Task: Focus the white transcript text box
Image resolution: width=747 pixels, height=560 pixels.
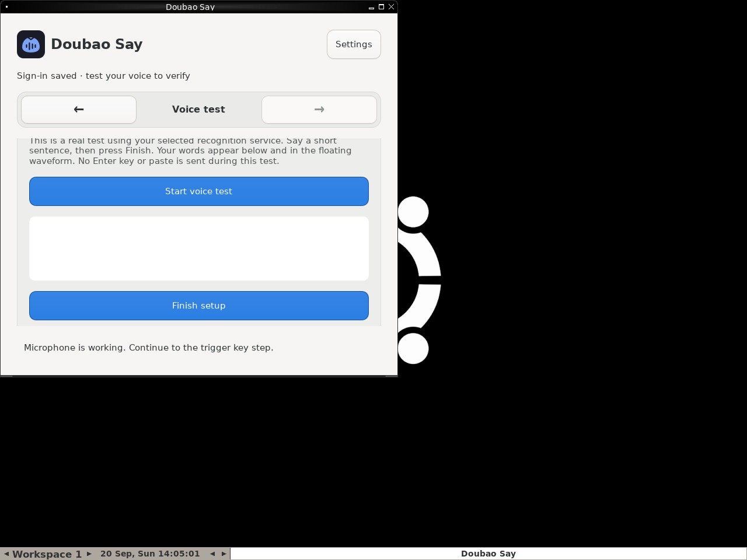Action: pyautogui.click(x=199, y=249)
